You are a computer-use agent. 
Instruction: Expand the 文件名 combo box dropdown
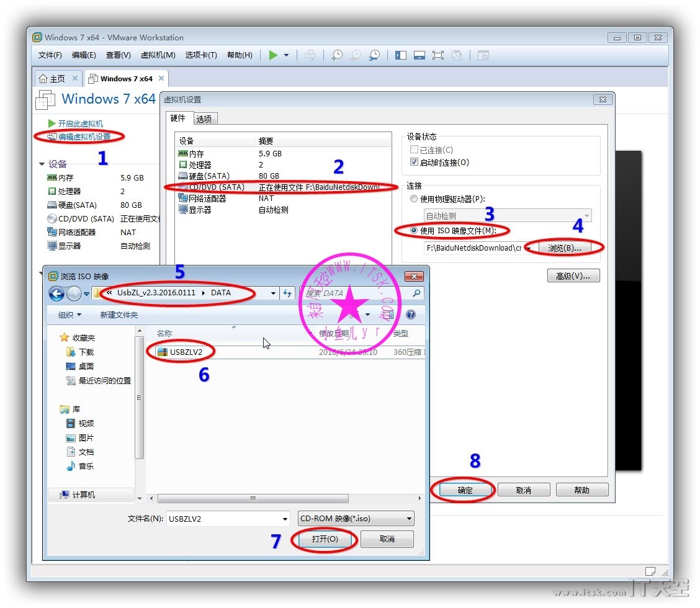[285, 519]
